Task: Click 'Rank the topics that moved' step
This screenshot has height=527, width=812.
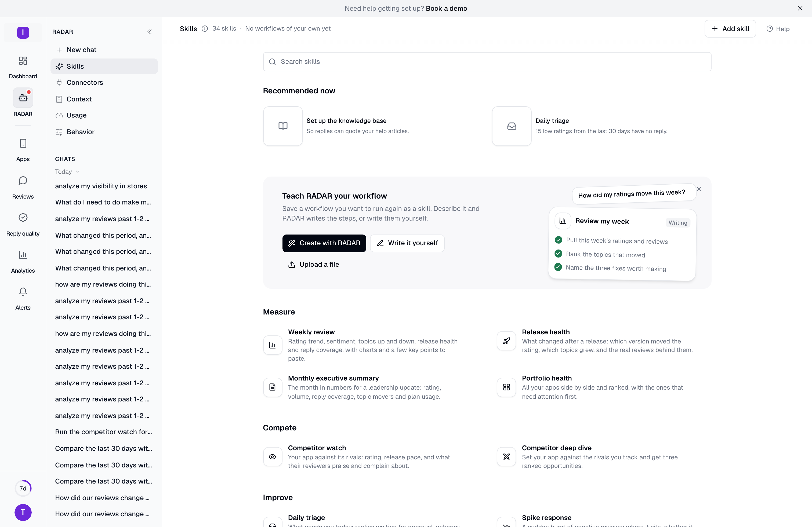Action: [x=605, y=254]
